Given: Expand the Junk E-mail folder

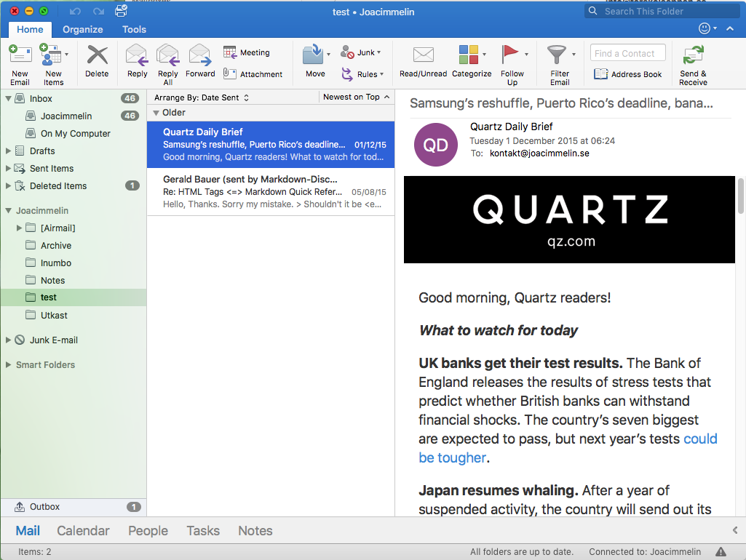Looking at the screenshot, I should coord(8,340).
